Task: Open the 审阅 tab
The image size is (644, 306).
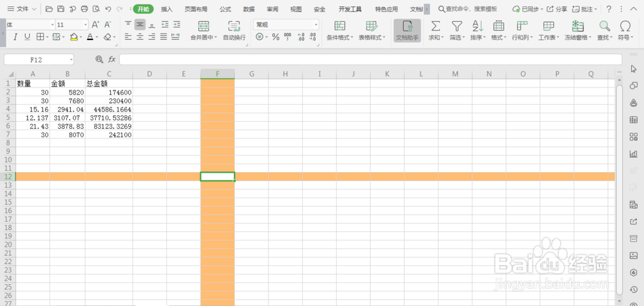Action: coord(272,9)
